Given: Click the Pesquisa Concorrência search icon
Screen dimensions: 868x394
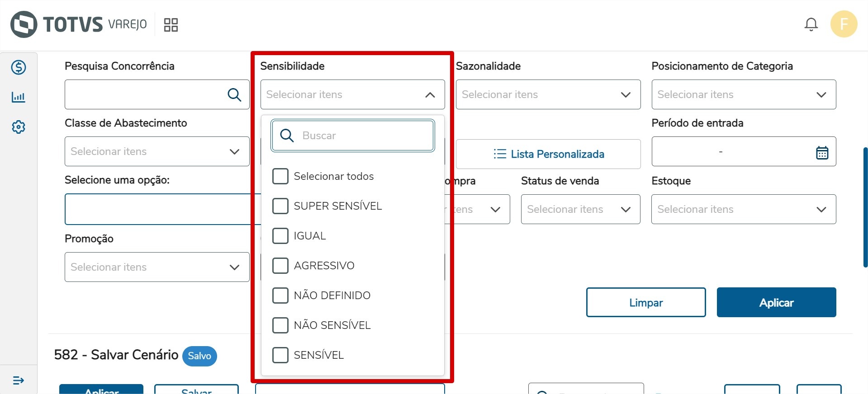Looking at the screenshot, I should [x=234, y=94].
